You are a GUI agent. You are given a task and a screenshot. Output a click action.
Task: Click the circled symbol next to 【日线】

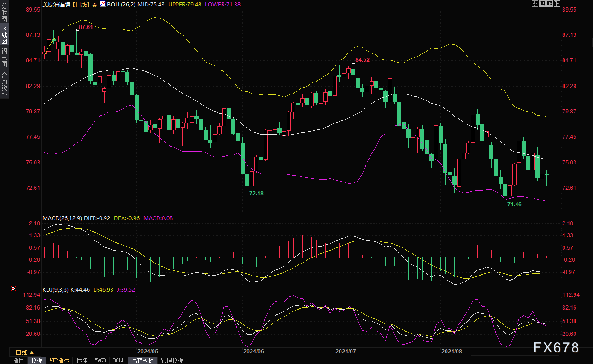[x=94, y=4]
